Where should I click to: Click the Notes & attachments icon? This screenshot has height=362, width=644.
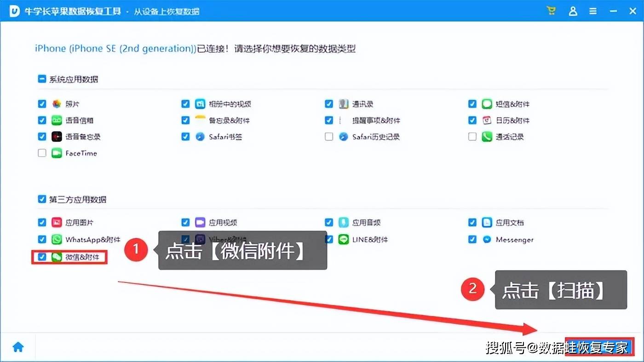[x=200, y=120]
